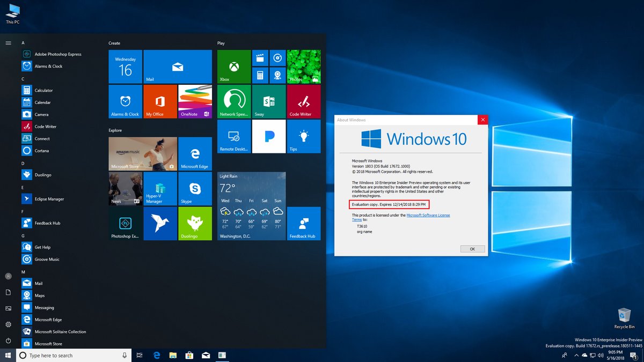Screen dimensions: 644x362
Task: Open the Photos tile
Action: [304, 67]
